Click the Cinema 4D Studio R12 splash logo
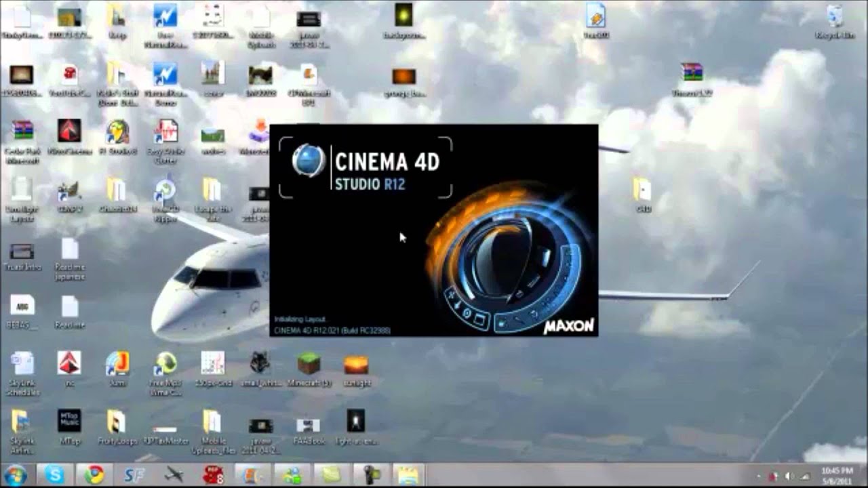 click(x=366, y=168)
